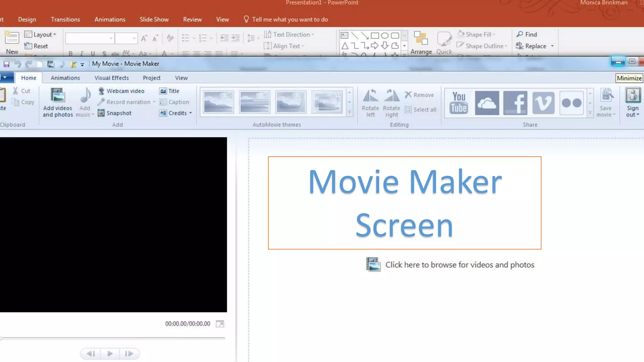
Task: Switch to the Visual Effects tab
Action: (112, 78)
